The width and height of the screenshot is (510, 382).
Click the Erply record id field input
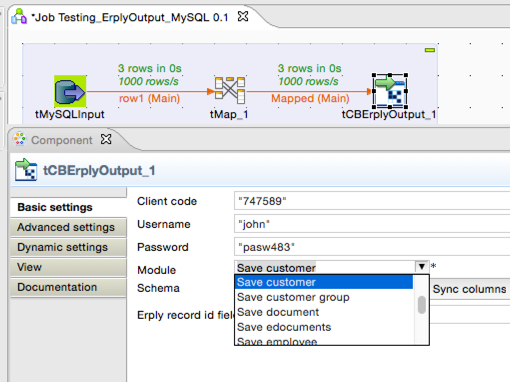[x=470, y=315]
